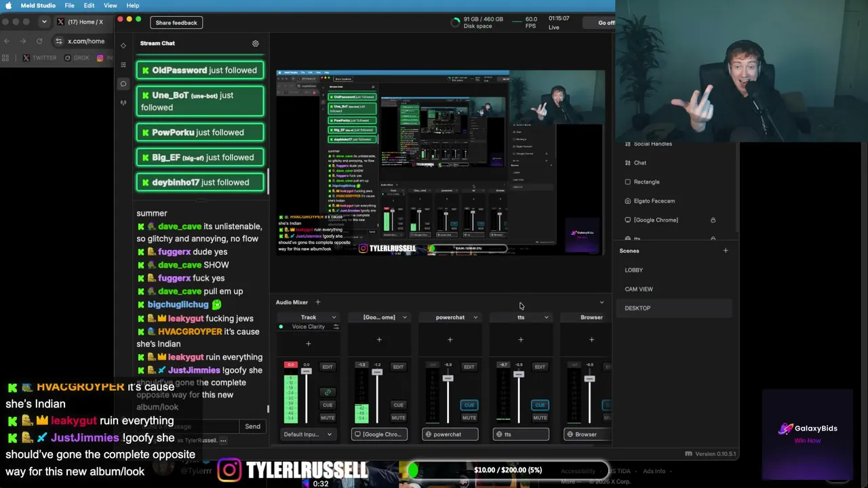Open Stream Chat settings gear
This screenshot has height=488, width=868.
[x=256, y=43]
